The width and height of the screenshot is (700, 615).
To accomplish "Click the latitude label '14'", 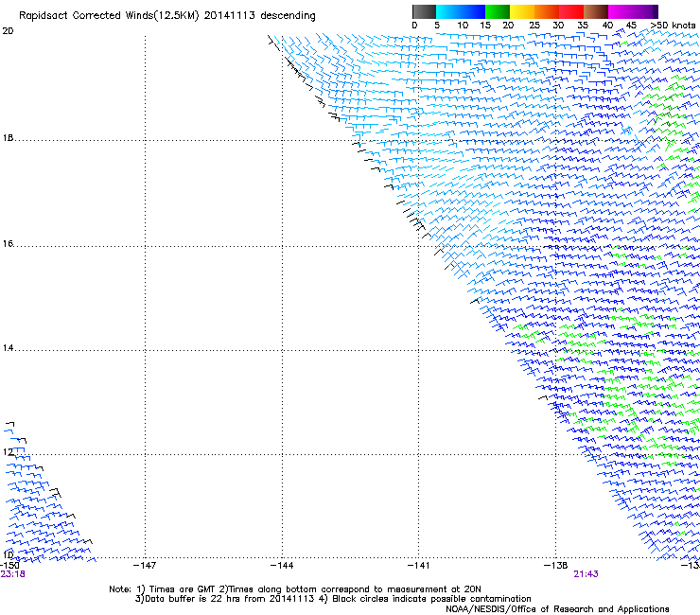I will [x=8, y=347].
